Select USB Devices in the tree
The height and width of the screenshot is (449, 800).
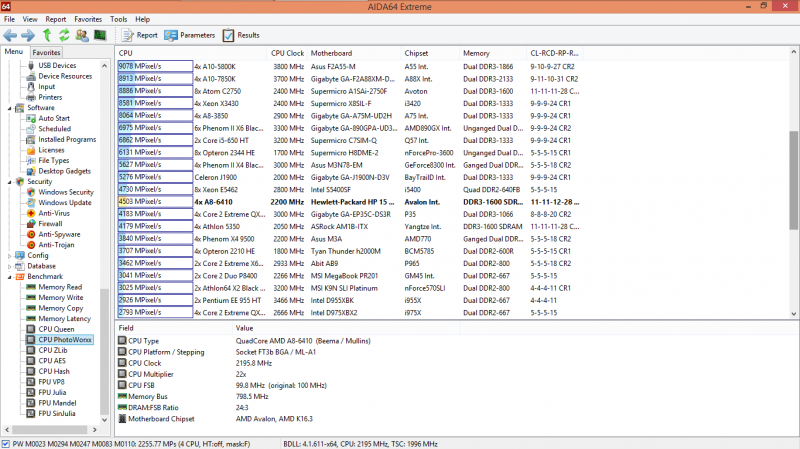pyautogui.click(x=57, y=65)
